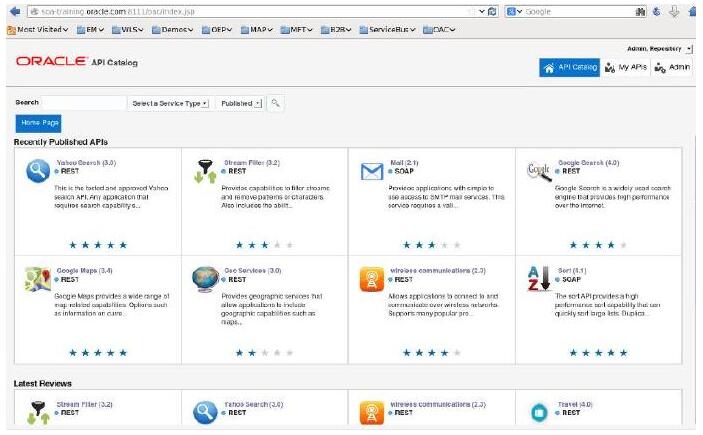
Task: Click Sort API star rating
Action: tap(598, 353)
